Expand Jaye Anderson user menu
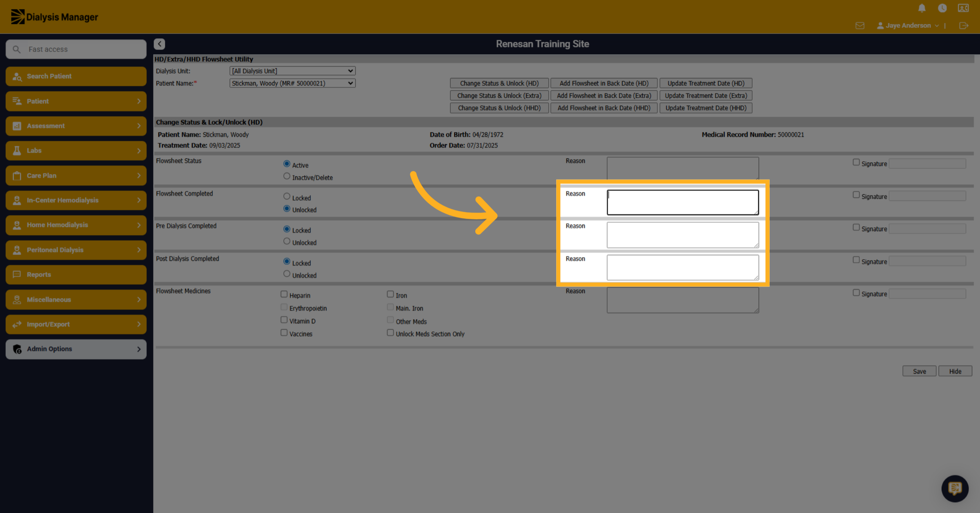Image resolution: width=980 pixels, height=513 pixels. click(908, 26)
